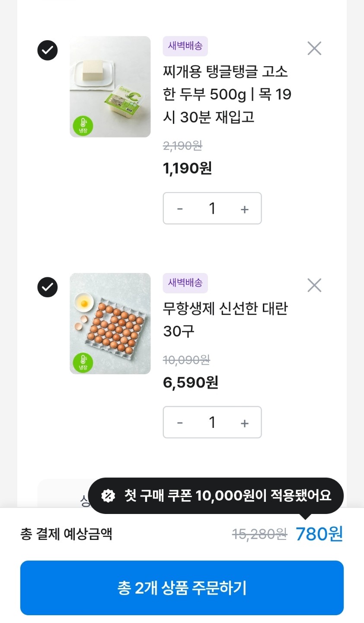Click the refrigerated badge on tofu image

pyautogui.click(x=83, y=126)
